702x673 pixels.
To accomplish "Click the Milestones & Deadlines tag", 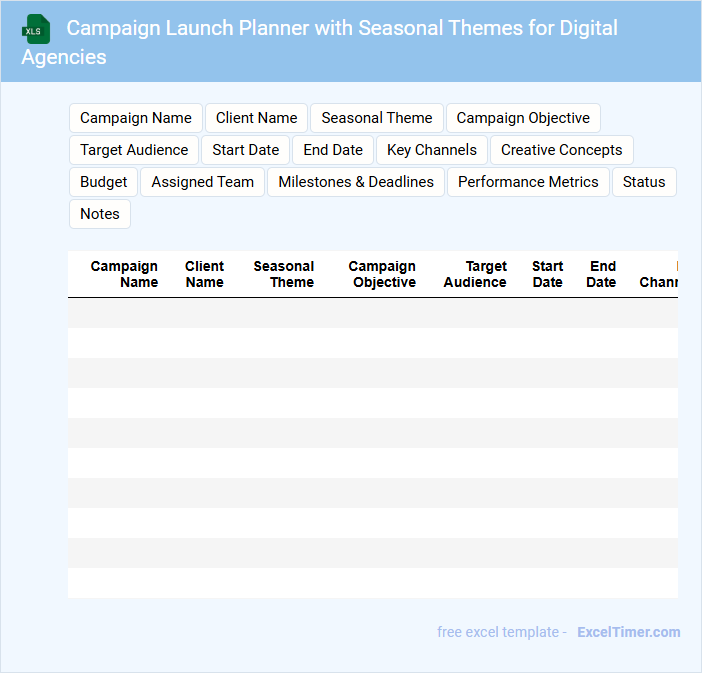I will click(356, 182).
